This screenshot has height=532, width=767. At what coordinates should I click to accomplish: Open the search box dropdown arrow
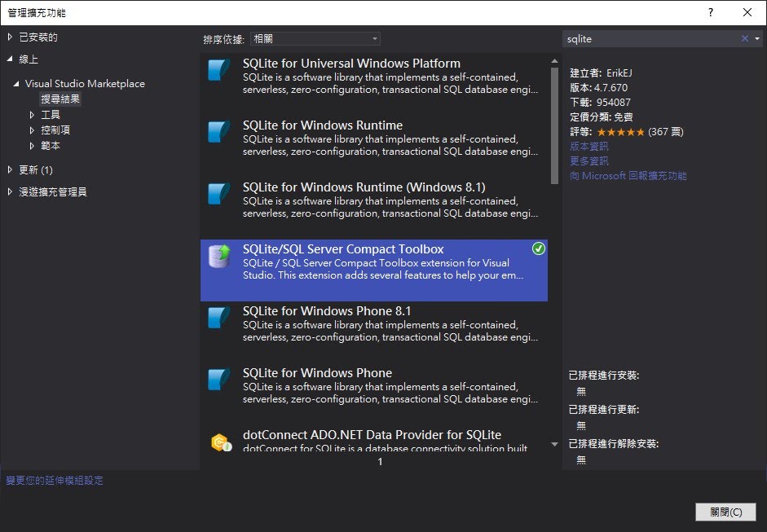[757, 38]
